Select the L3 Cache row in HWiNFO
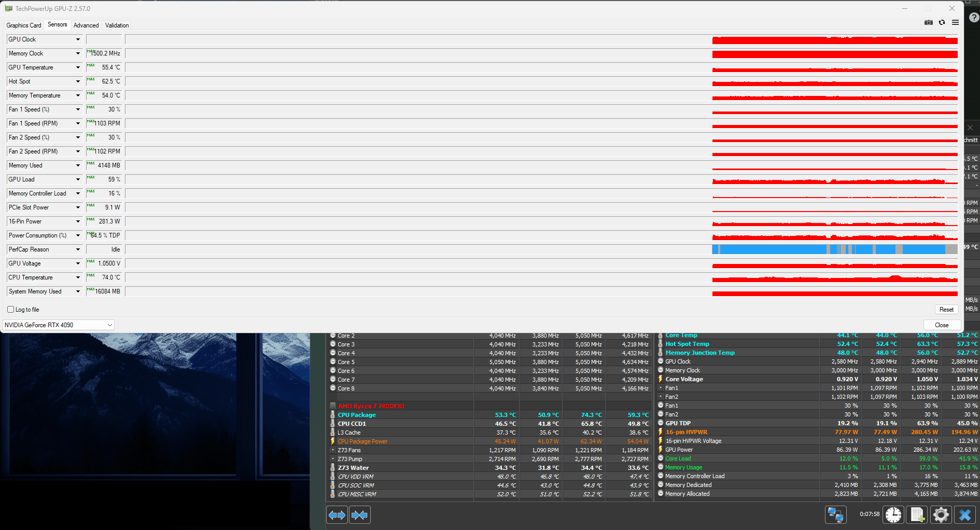980x530 pixels. pyautogui.click(x=489, y=433)
